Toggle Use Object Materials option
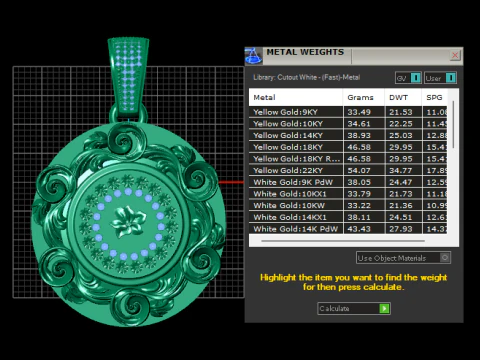The width and height of the screenshot is (480, 360). coord(403,258)
